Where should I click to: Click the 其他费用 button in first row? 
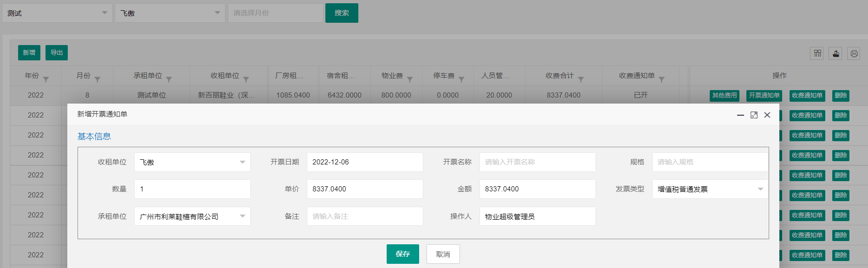click(725, 95)
